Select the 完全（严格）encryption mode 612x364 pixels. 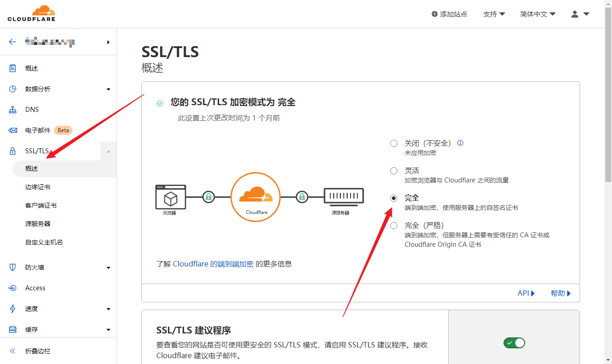pos(394,226)
